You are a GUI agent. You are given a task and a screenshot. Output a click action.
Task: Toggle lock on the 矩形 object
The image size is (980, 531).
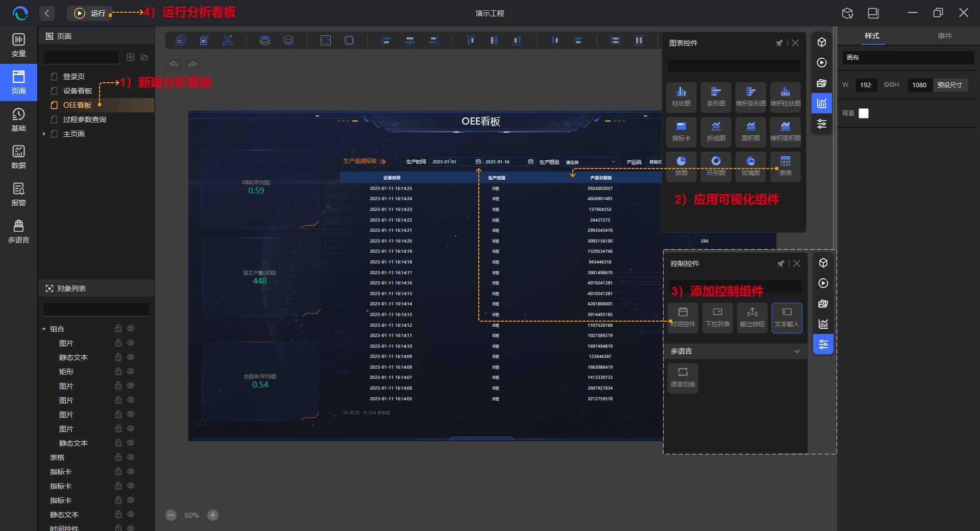click(x=118, y=371)
